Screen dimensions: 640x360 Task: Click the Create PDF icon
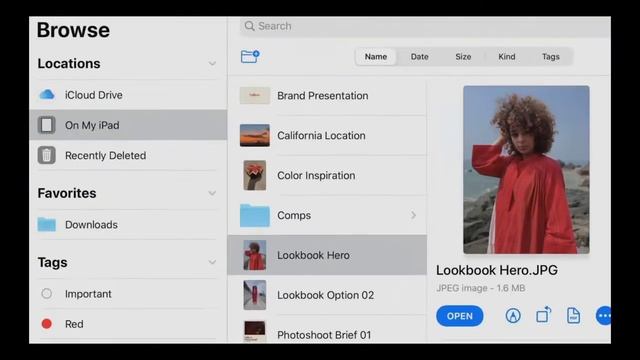(x=573, y=316)
